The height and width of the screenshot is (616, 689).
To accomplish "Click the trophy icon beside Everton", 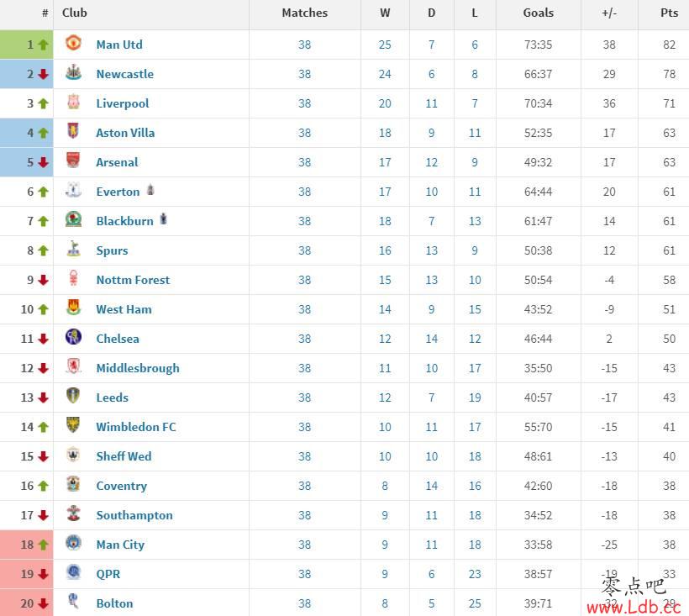I will [x=150, y=190].
